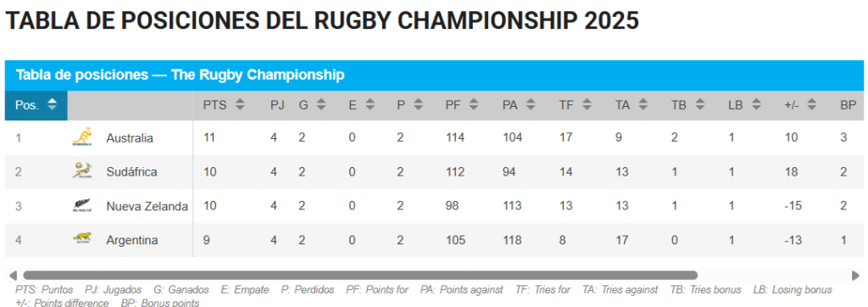
Task: Sort by TB tries bonus arrows
Action: [699, 104]
